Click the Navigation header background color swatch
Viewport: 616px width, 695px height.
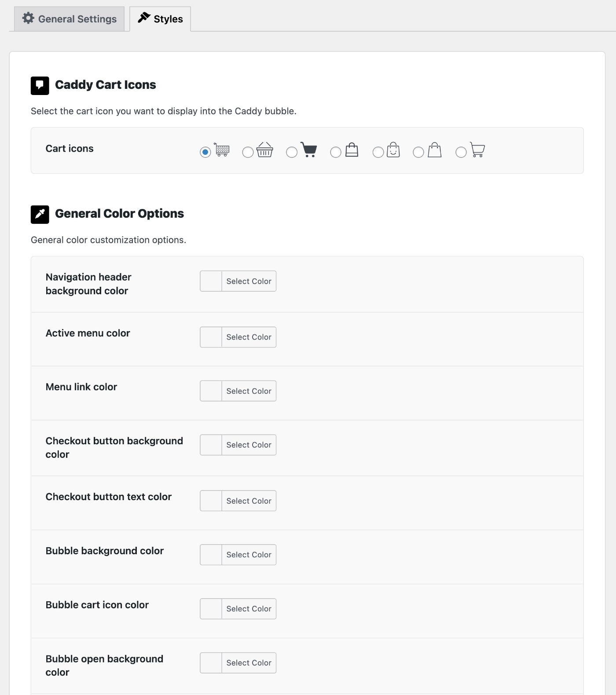pyautogui.click(x=211, y=281)
